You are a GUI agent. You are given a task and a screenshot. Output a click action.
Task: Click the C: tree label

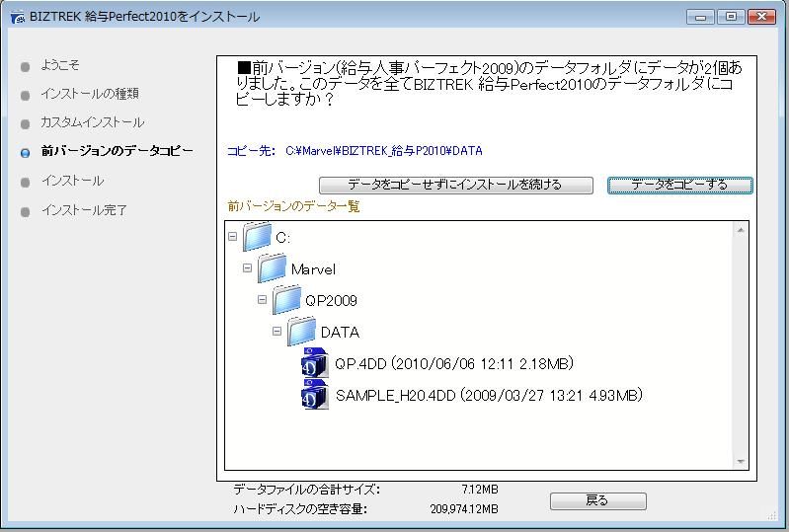[x=282, y=237]
